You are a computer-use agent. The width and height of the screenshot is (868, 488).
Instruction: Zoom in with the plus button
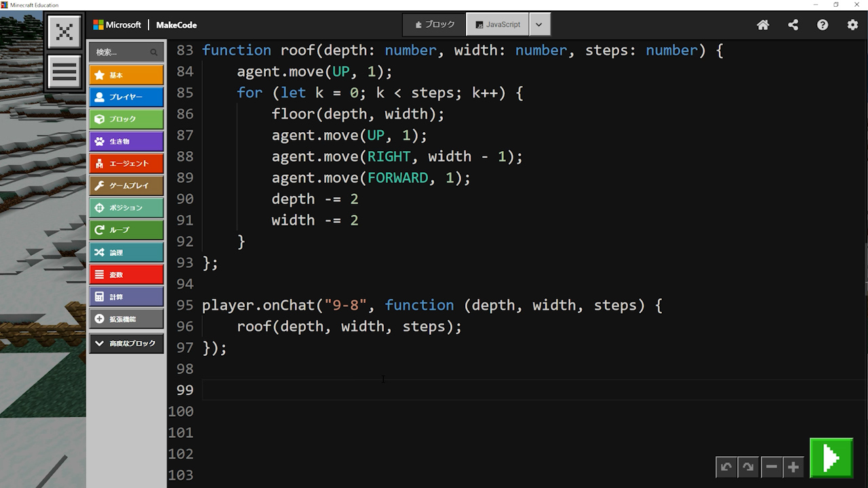coord(793,467)
